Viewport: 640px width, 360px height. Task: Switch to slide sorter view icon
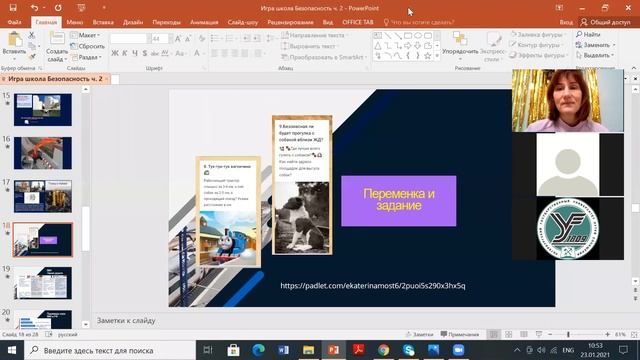[x=508, y=334]
